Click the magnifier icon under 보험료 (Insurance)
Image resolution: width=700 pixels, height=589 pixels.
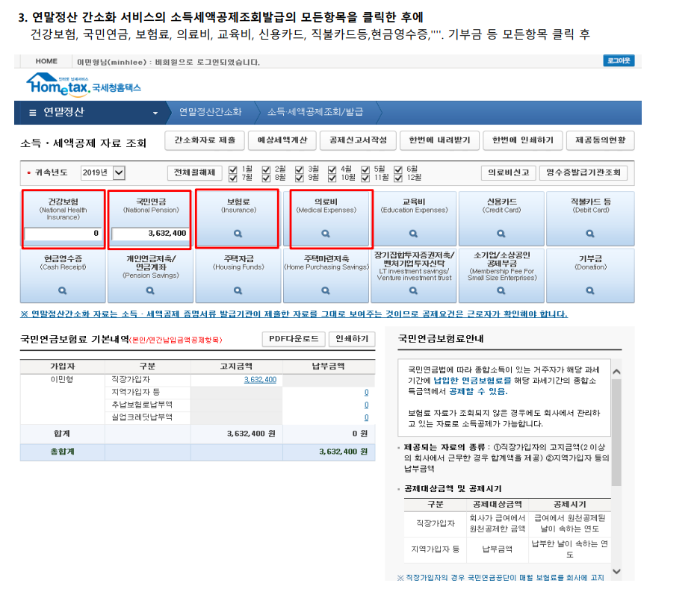(x=238, y=234)
